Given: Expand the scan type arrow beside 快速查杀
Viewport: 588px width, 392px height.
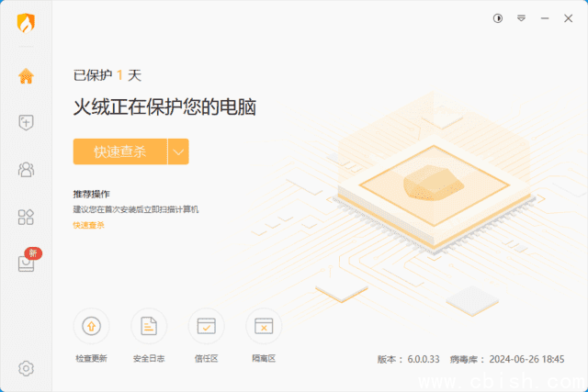Looking at the screenshot, I should click(178, 151).
